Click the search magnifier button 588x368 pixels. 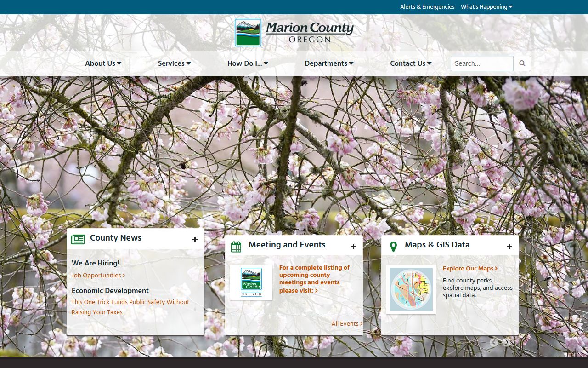[522, 63]
